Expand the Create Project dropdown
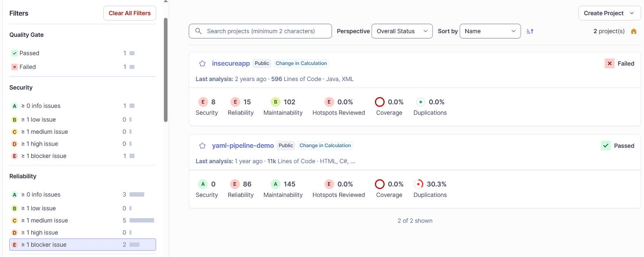 click(609, 13)
